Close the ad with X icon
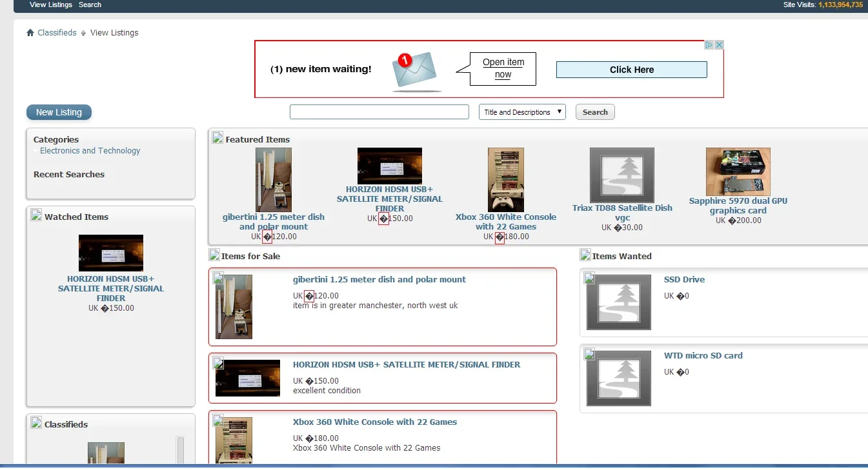Image resolution: width=868 pixels, height=470 pixels. pyautogui.click(x=719, y=45)
